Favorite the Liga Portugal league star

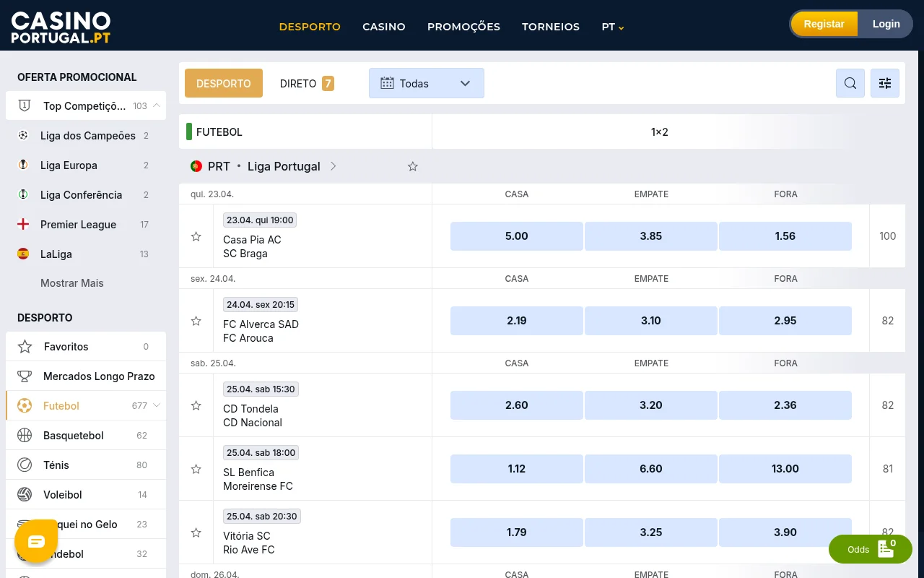click(x=413, y=166)
